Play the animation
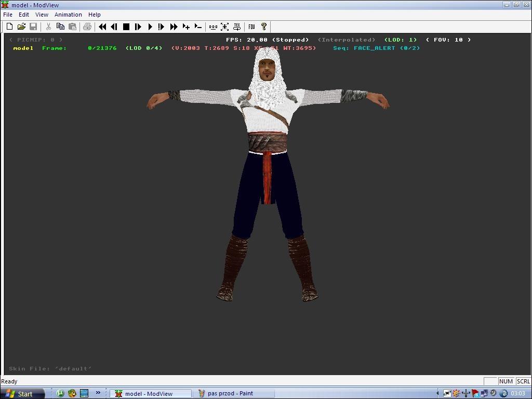This screenshot has width=532, height=399. pos(150,26)
